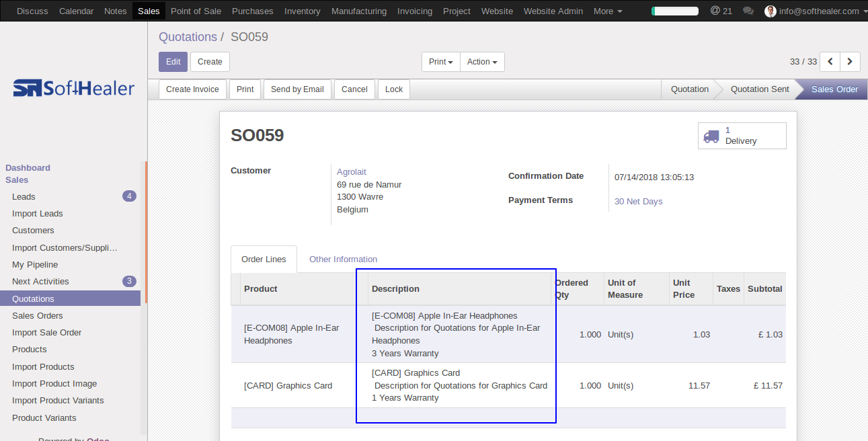Screen dimensions: 868x441
Task: Open the Action dropdown
Action: (482, 62)
